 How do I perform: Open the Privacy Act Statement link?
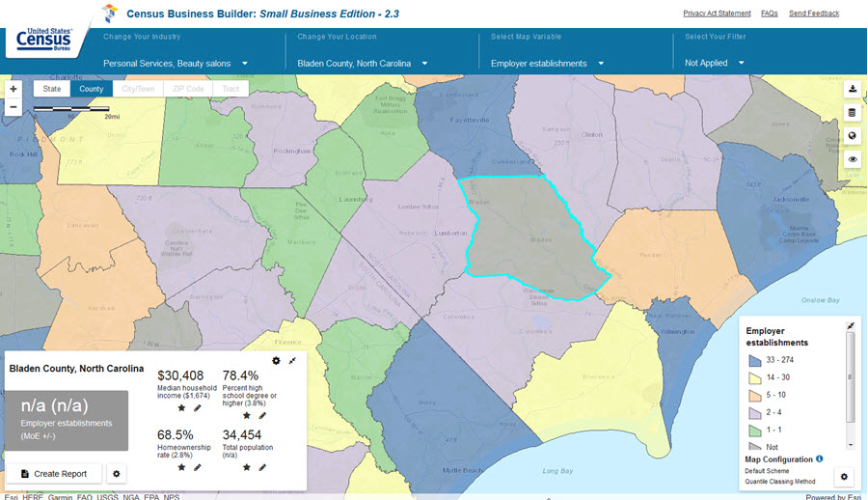tap(717, 14)
